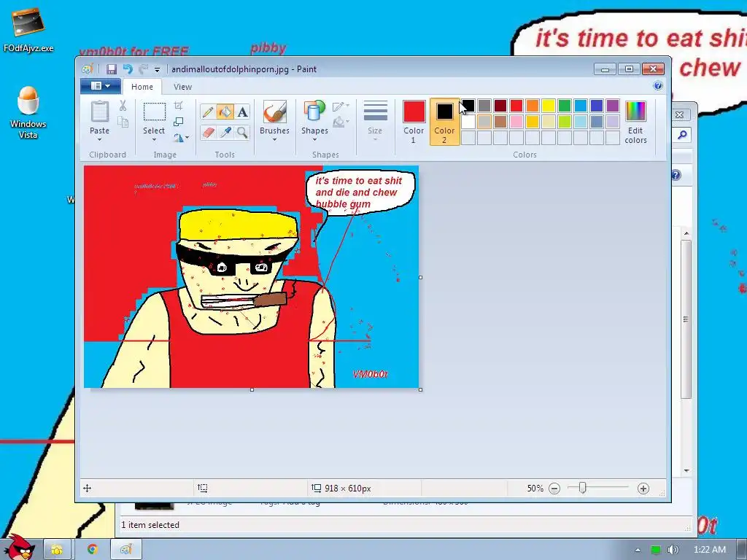The image size is (747, 560).
Task: Expand the Brushes dropdown arrow
Action: point(274,140)
